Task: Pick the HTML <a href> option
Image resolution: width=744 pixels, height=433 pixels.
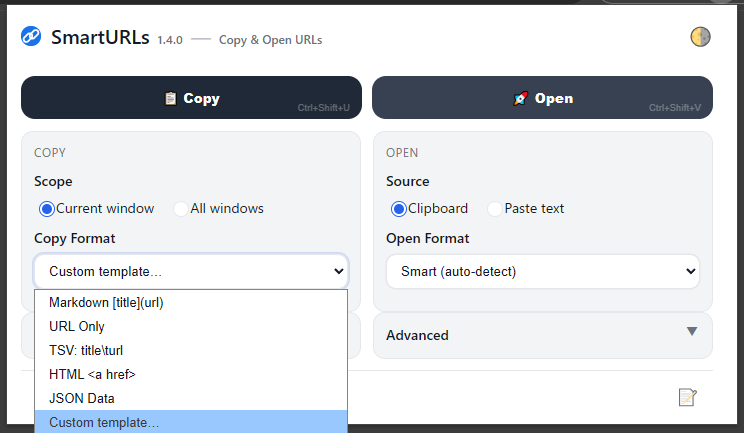Action: [x=191, y=374]
